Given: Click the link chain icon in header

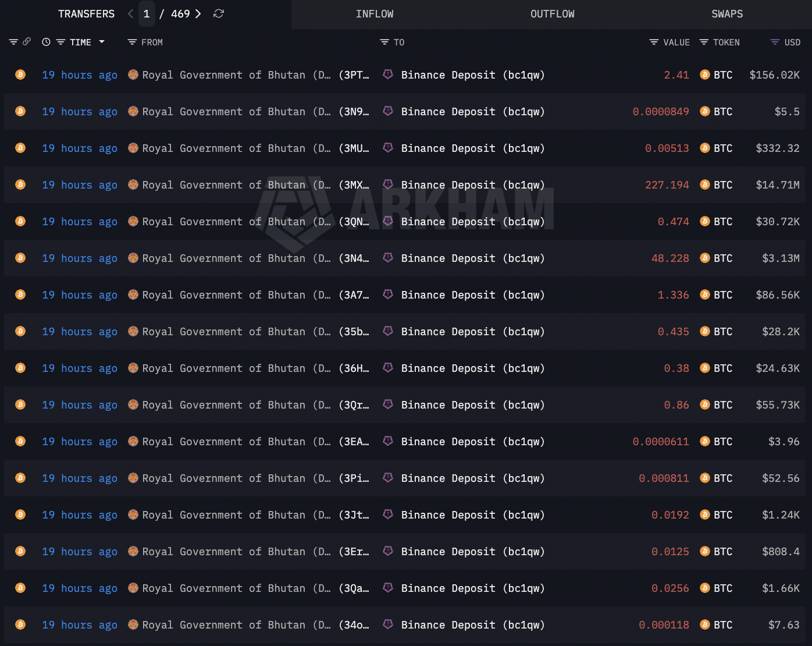Looking at the screenshot, I should click(27, 42).
